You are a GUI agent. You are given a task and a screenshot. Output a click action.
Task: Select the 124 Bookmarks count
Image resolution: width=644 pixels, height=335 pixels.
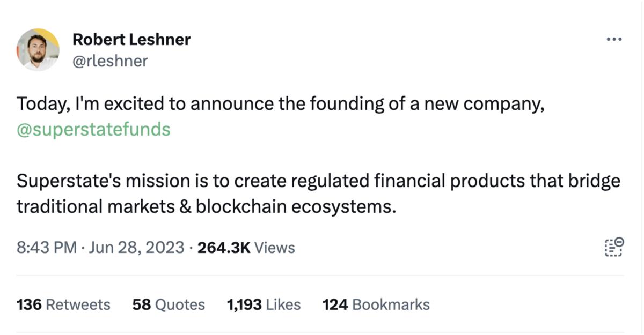376,304
